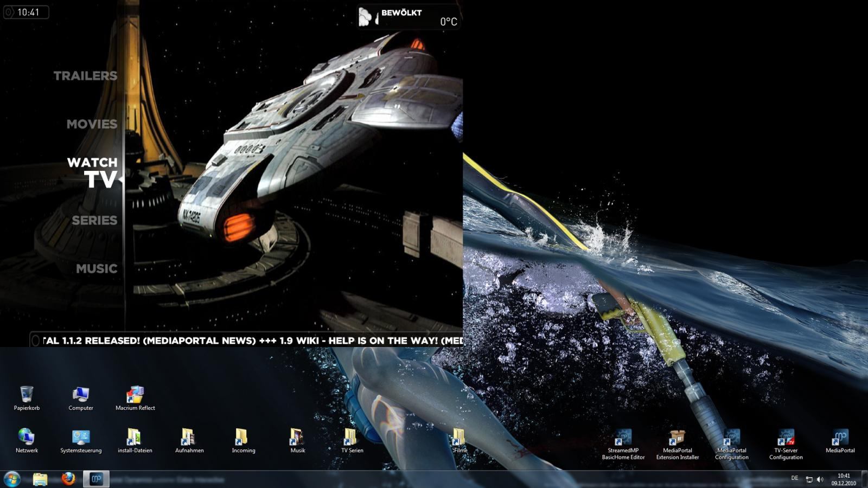The height and width of the screenshot is (488, 868).
Task: Select MOVIES in MediaPortal menu
Action: coord(92,124)
